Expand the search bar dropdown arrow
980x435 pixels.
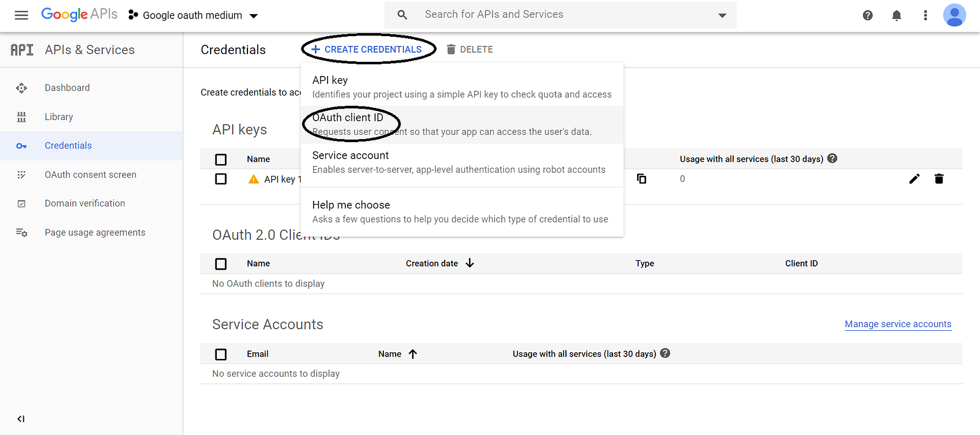point(722,15)
